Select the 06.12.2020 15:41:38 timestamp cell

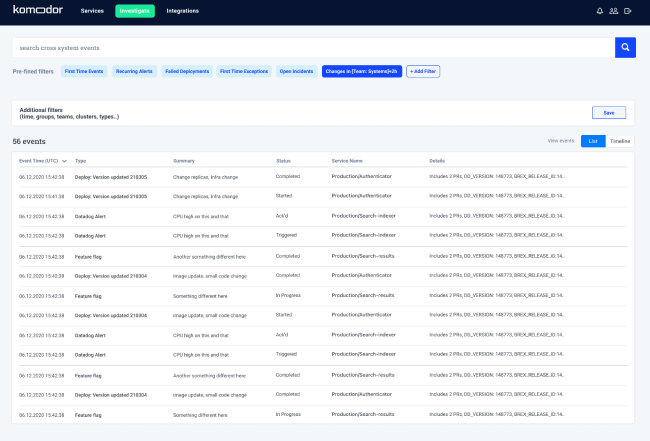tap(41, 196)
